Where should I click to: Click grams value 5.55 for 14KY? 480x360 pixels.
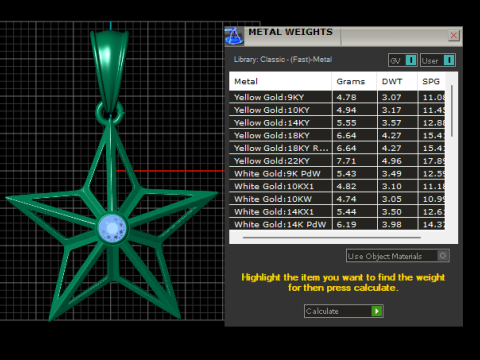346,123
